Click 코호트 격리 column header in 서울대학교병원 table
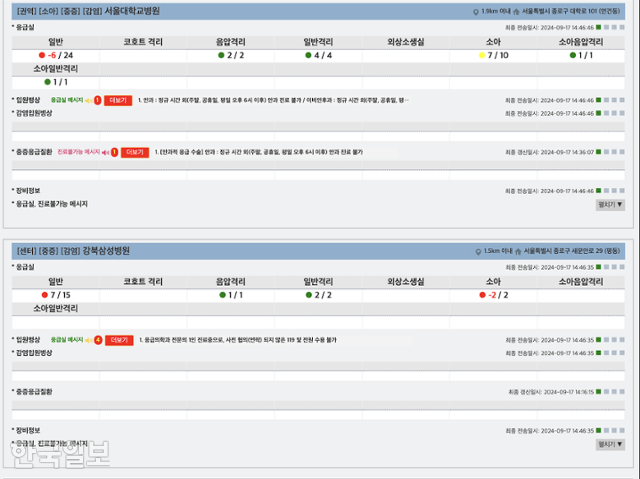 tap(143, 42)
